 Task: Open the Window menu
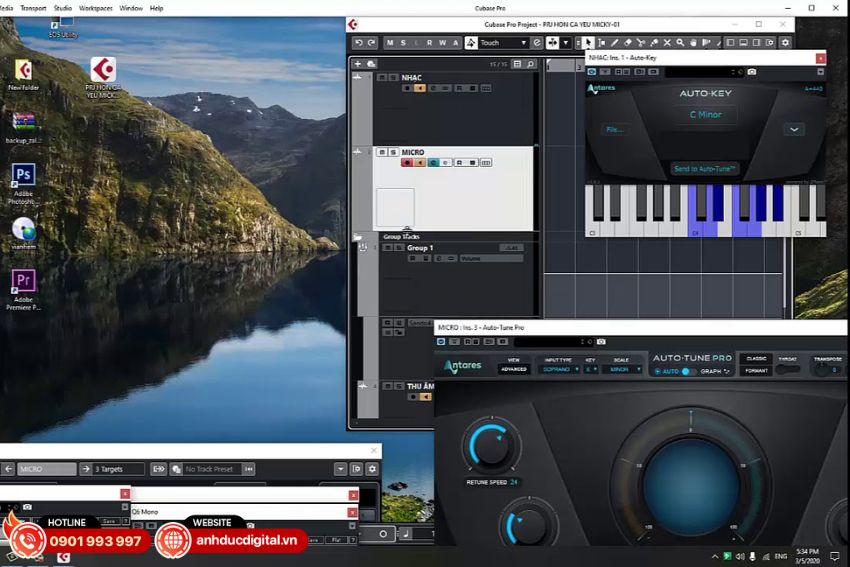(x=131, y=8)
